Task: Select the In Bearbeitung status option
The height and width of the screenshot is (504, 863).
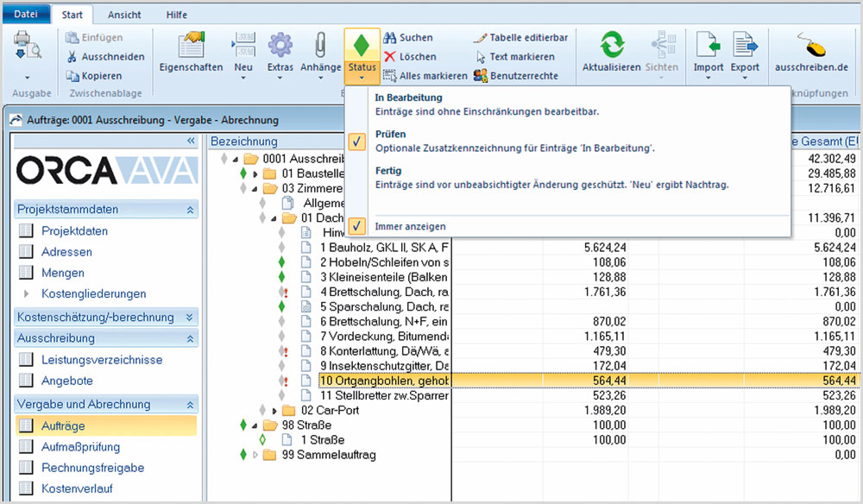Action: [409, 98]
